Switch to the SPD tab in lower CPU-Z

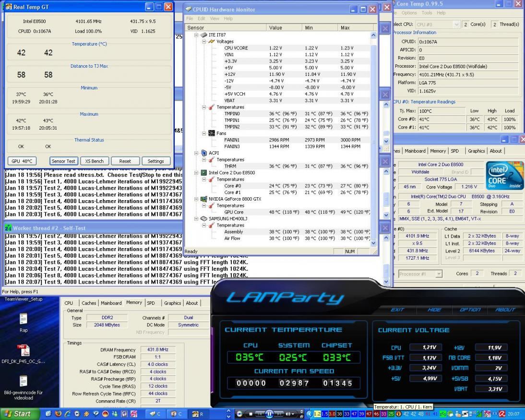pos(151,303)
